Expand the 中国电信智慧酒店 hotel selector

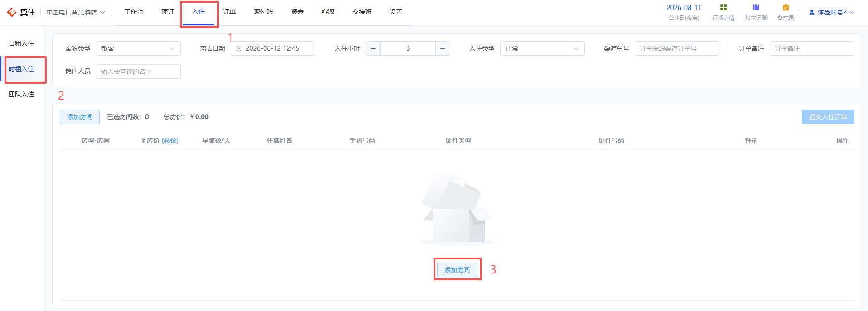75,12
